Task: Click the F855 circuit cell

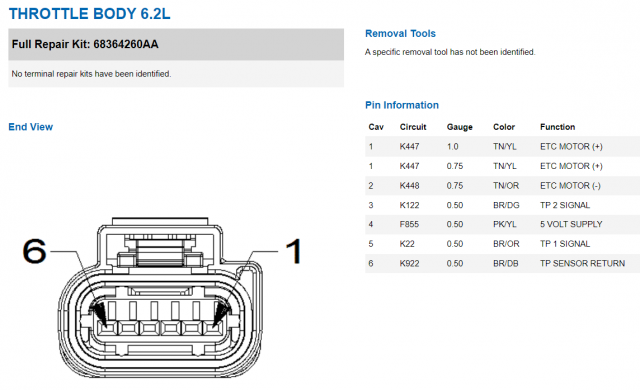Action: click(409, 224)
